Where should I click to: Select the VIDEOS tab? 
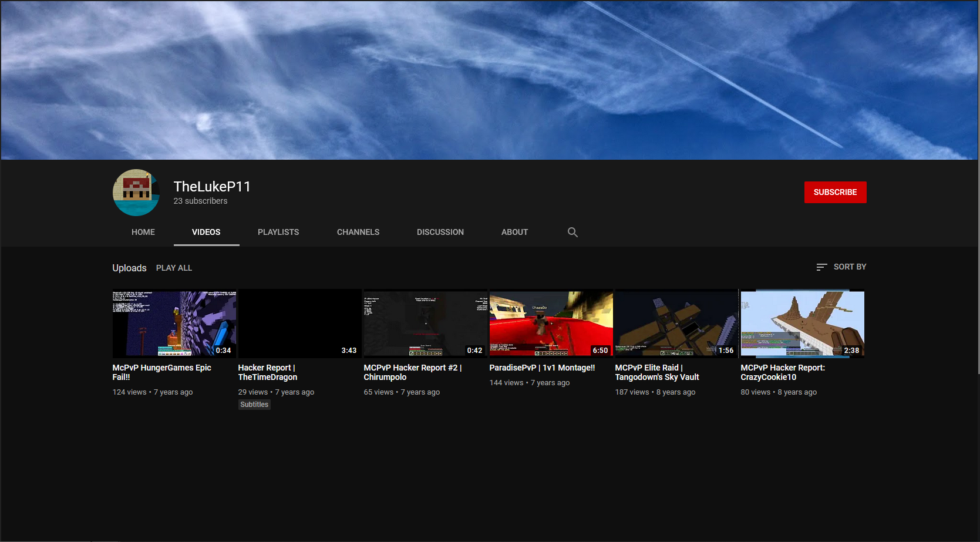coord(206,232)
